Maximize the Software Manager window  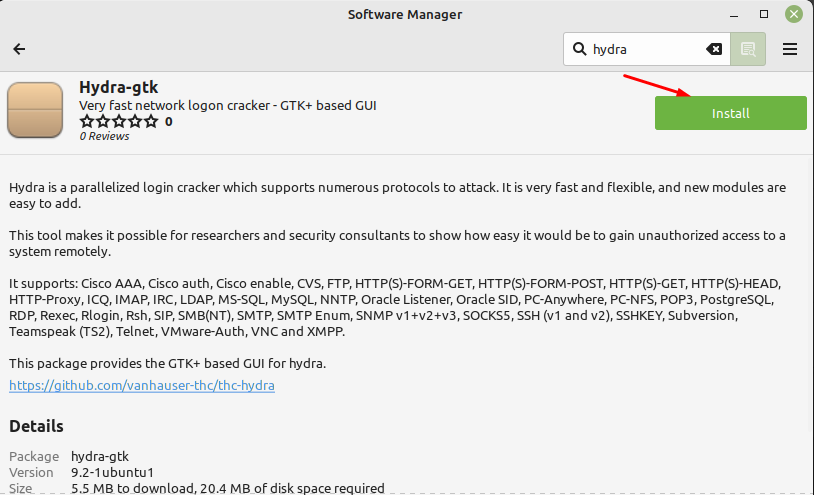764,15
